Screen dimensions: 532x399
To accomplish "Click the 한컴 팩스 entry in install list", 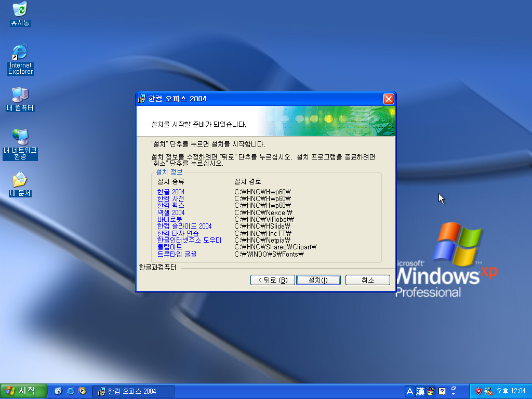I will click(170, 205).
